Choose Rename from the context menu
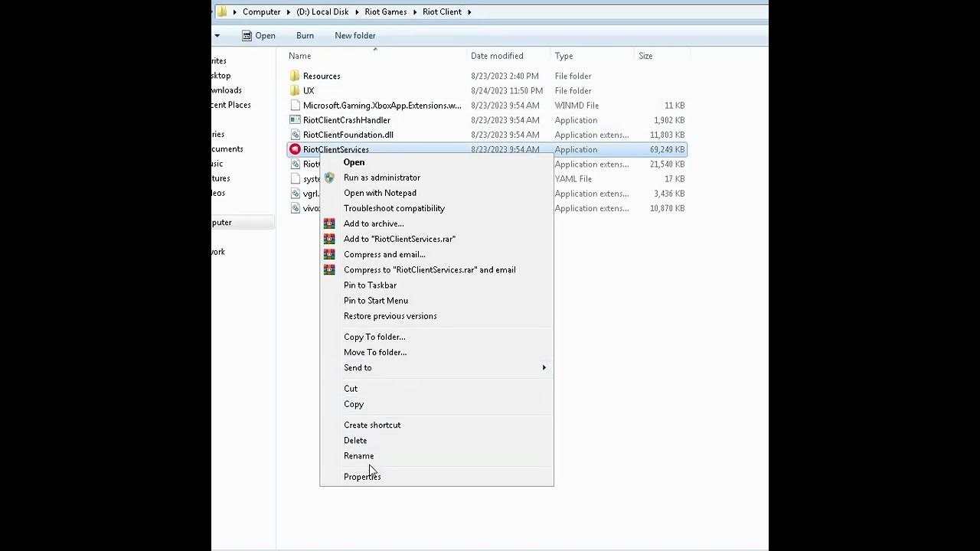The width and height of the screenshot is (980, 551). click(358, 455)
